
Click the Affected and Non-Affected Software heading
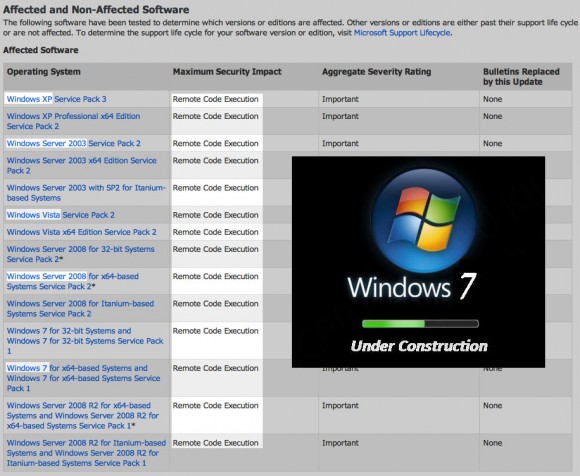click(x=96, y=10)
